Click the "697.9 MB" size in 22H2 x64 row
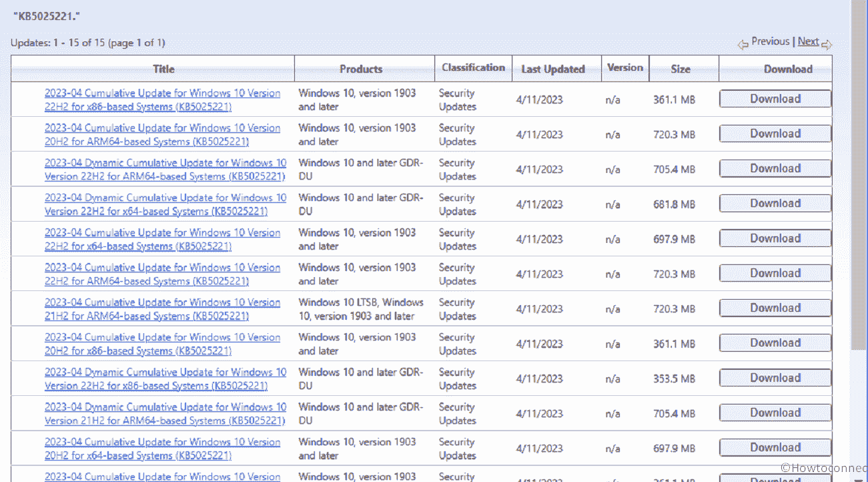 [x=674, y=240]
